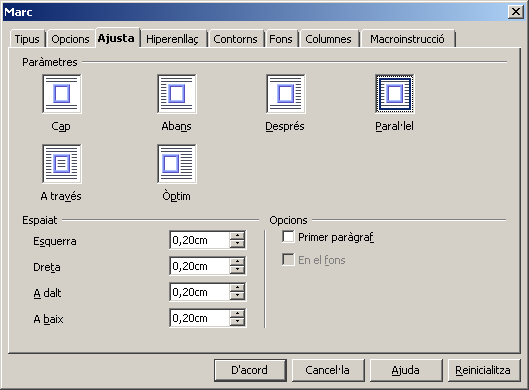Image resolution: width=529 pixels, height=390 pixels.
Task: Click the Reinicialitza button
Action: tap(483, 370)
